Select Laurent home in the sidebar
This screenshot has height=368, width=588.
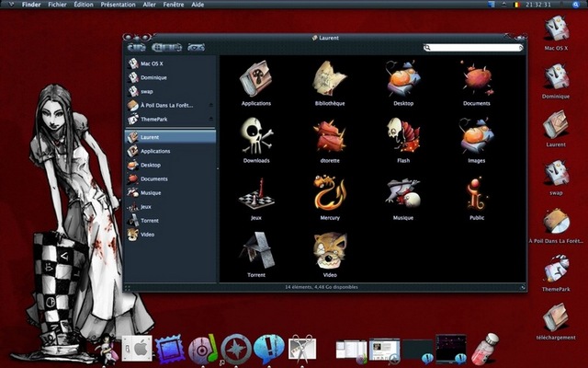click(x=171, y=137)
